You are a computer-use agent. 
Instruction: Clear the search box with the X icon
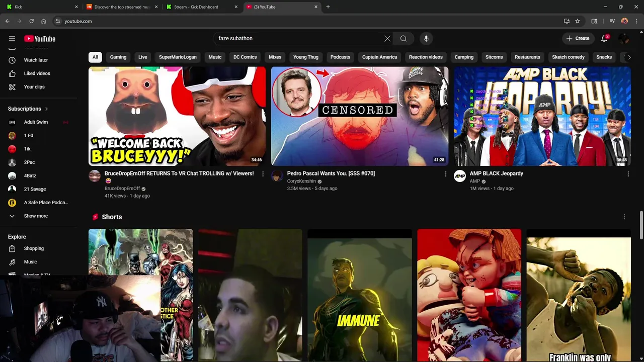pos(387,38)
